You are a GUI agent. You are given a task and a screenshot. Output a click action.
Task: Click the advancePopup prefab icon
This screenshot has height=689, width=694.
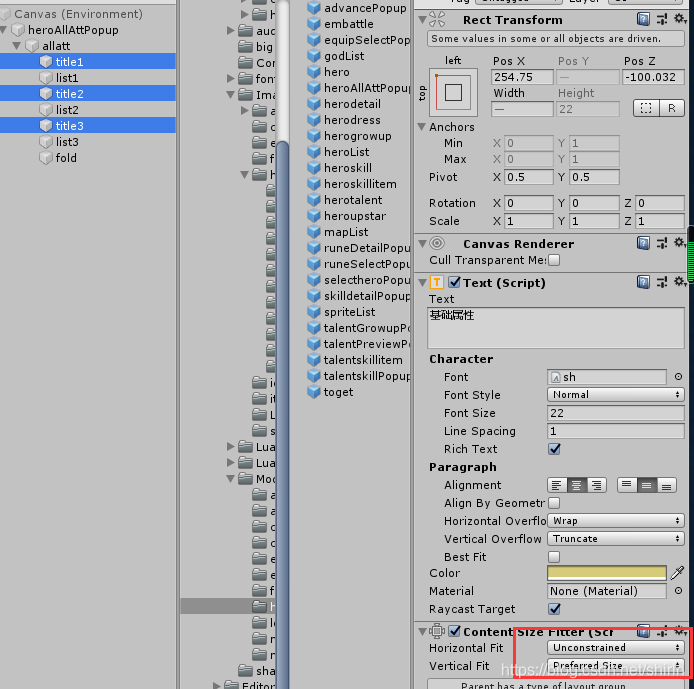pyautogui.click(x=314, y=8)
